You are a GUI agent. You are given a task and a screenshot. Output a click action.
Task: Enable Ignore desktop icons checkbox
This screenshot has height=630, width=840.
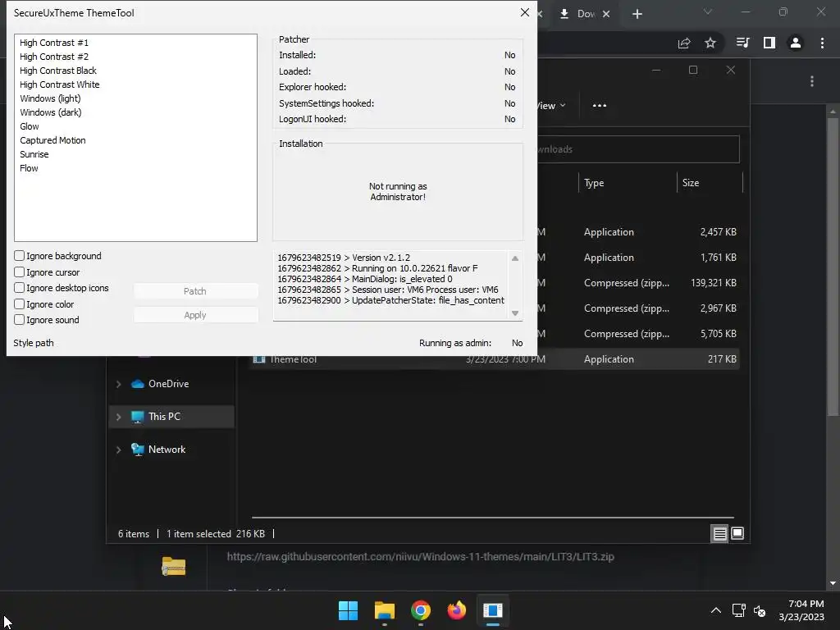click(x=20, y=288)
